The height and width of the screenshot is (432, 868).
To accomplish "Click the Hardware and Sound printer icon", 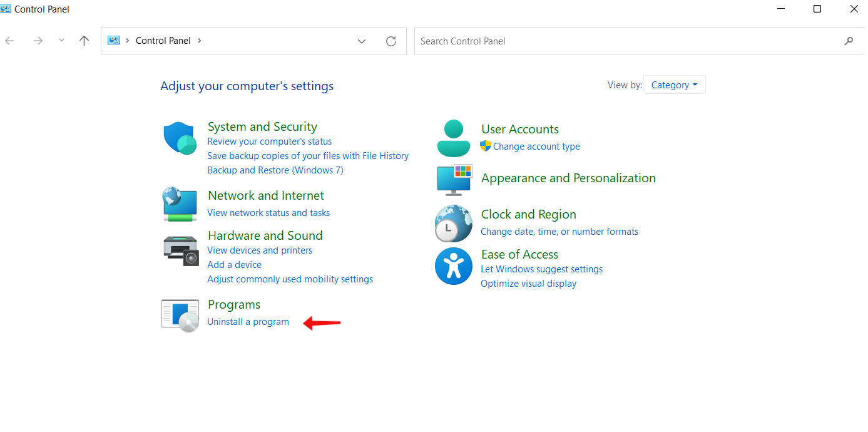I will 180,250.
